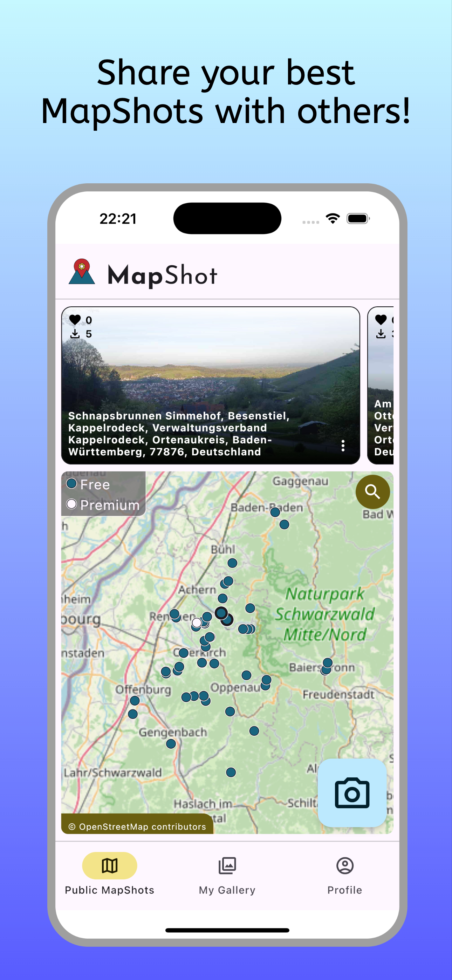Tap the MapShot logo pin icon
The height and width of the screenshot is (980, 452).
click(81, 271)
